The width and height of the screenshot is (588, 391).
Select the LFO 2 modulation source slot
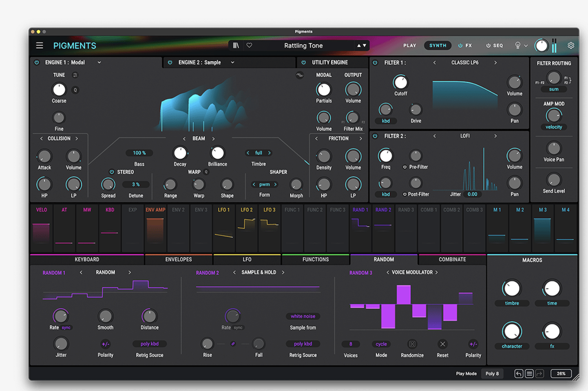point(247,228)
